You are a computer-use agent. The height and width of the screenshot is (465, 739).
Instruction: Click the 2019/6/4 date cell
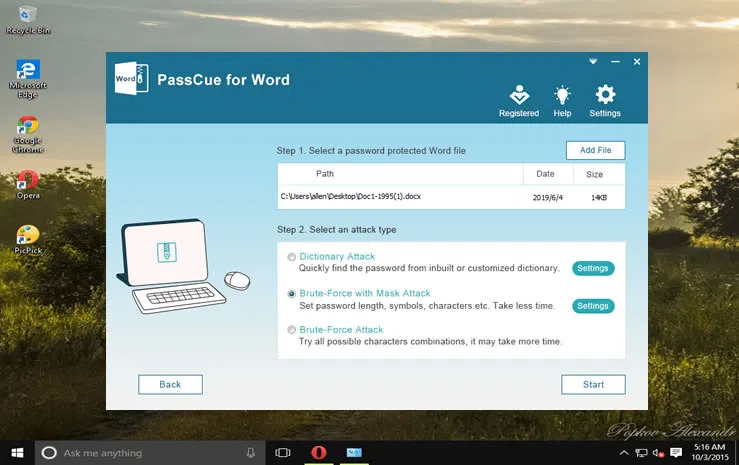tap(548, 197)
